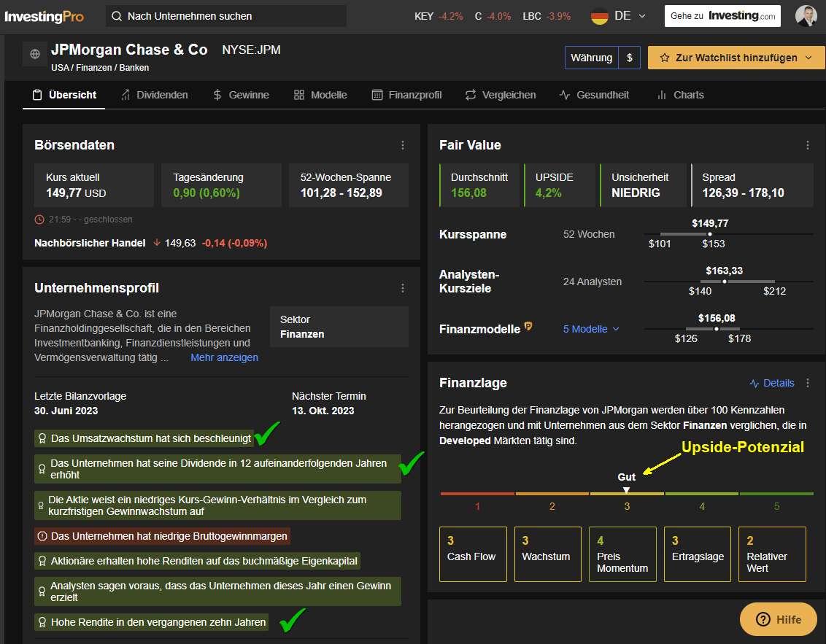Viewport: 826px width, 644px height.
Task: Open Unternehmensprofil three-dot menu
Action: [x=403, y=288]
